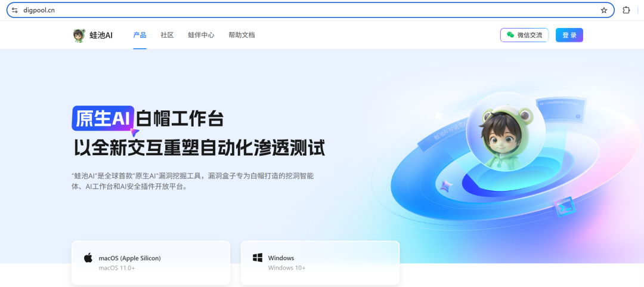Select the 产品 navigation tab

(x=140, y=35)
